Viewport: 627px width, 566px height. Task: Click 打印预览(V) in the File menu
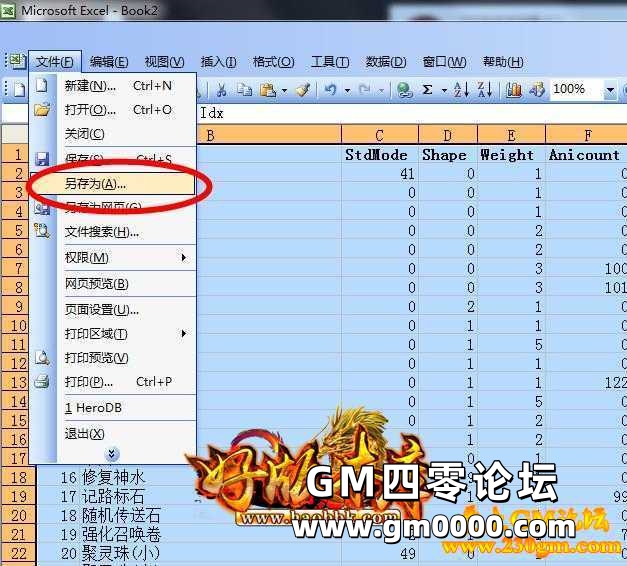tap(96, 357)
